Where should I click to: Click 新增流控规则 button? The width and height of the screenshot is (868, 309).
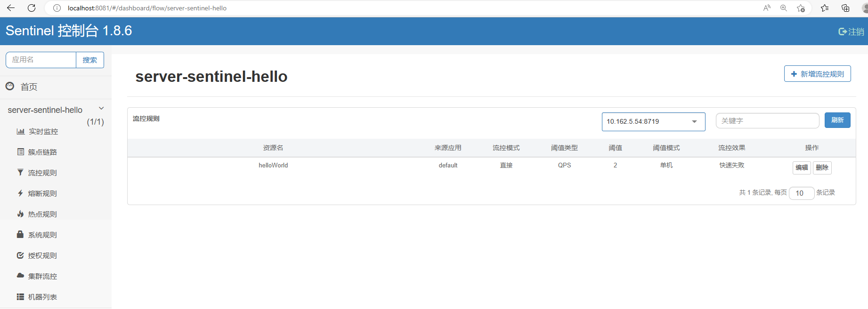click(x=817, y=74)
